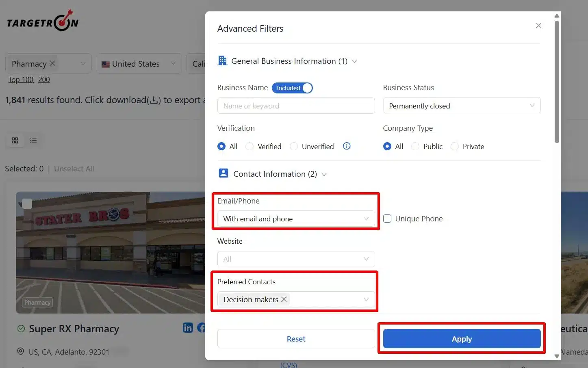This screenshot has height=368, width=588.
Task: Focus the Business Name keyword field
Action: [x=296, y=106]
